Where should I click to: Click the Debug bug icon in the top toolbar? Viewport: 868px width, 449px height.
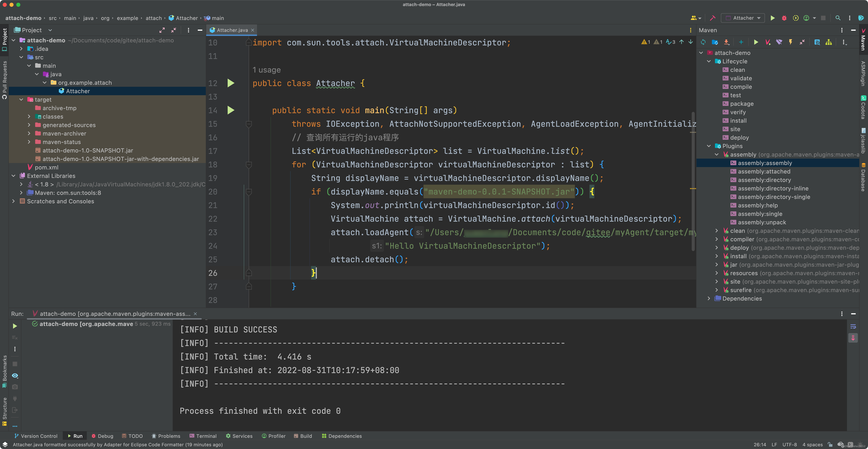[784, 18]
